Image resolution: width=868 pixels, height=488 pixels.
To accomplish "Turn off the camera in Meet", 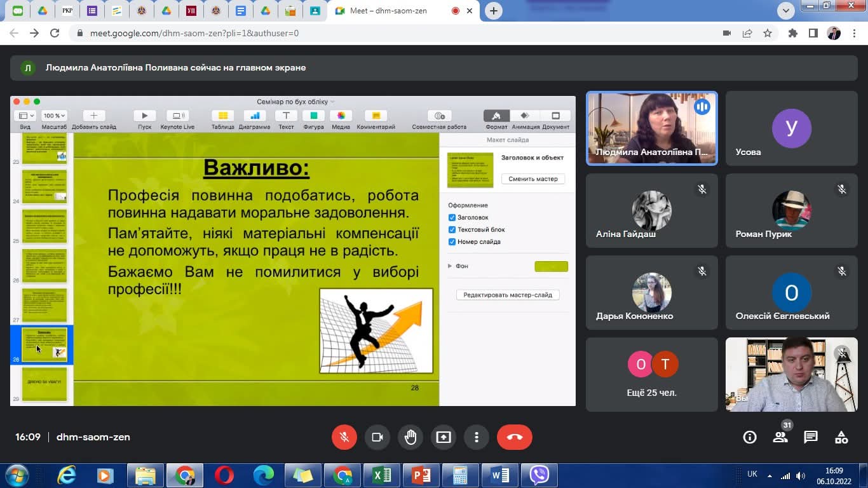I will point(377,437).
